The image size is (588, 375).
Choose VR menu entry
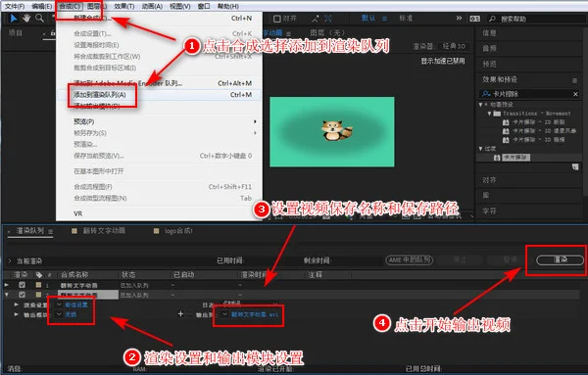pos(159,213)
